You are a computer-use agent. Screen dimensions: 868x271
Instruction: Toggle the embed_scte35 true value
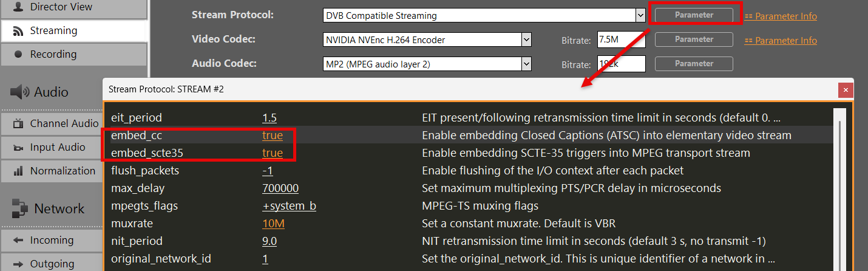click(273, 153)
